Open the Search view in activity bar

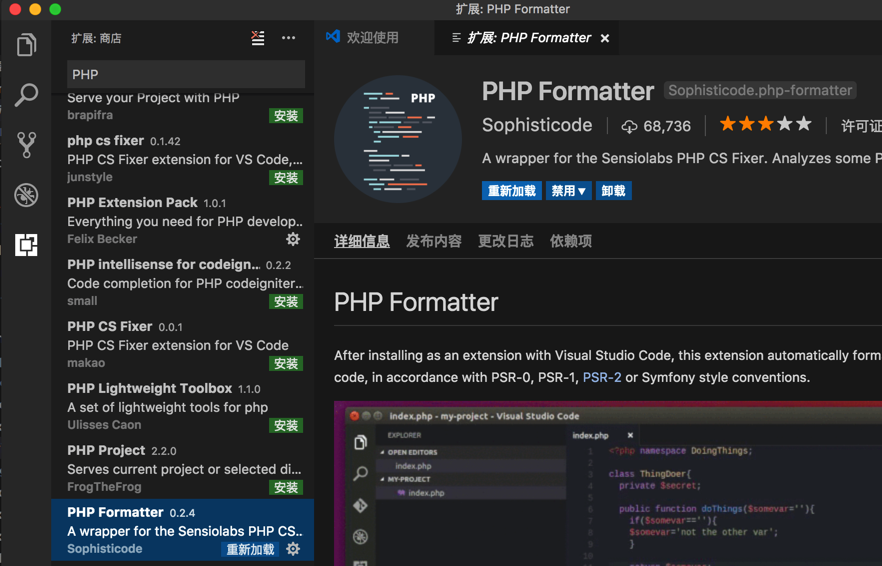click(x=26, y=95)
